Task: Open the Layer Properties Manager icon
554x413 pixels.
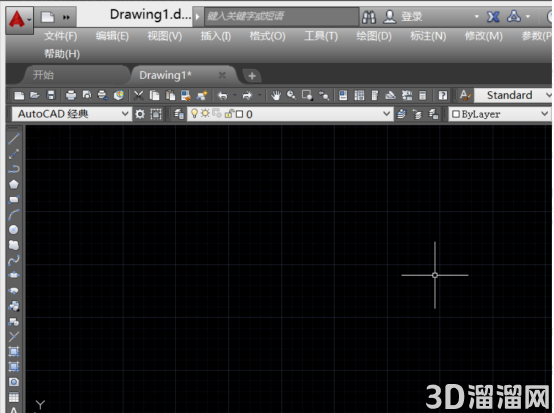Action: coord(179,114)
